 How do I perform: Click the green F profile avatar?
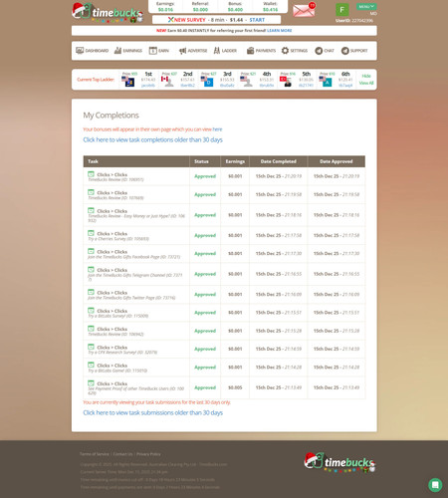341,9
